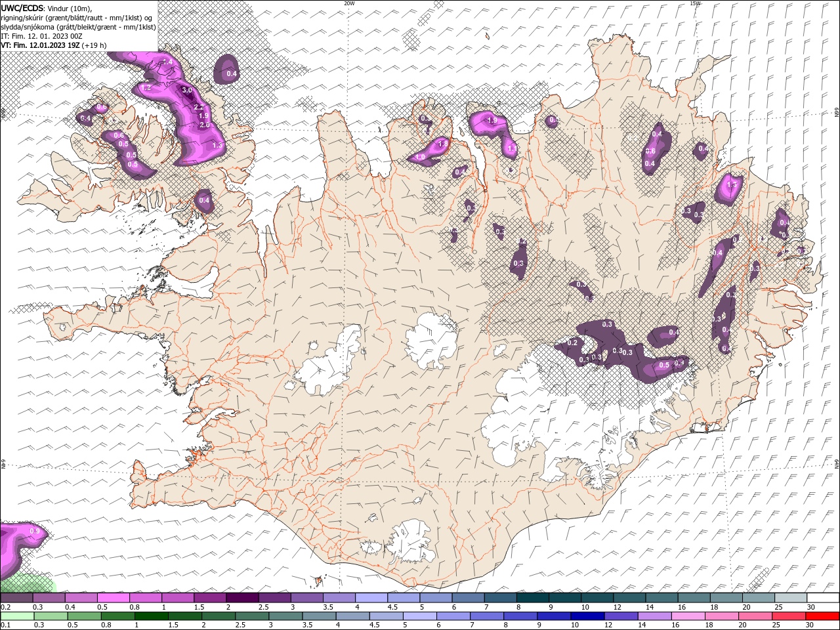Pick the darkest green rain swatch starting at 1
The image size is (840, 630).
point(151,616)
